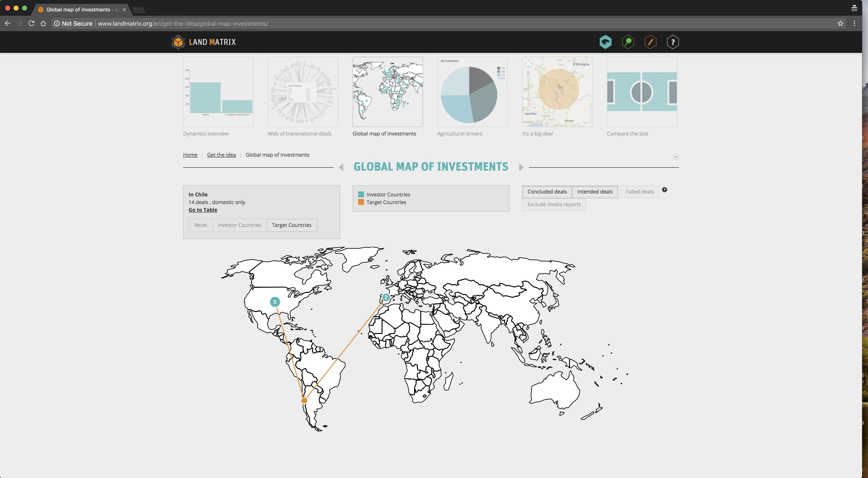Click the Go to Table link
868x478 pixels.
(203, 210)
